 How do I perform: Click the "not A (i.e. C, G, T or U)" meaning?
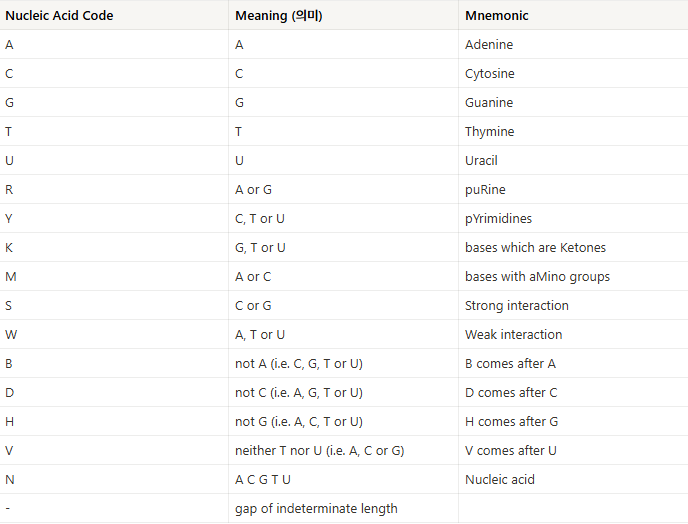(x=299, y=364)
